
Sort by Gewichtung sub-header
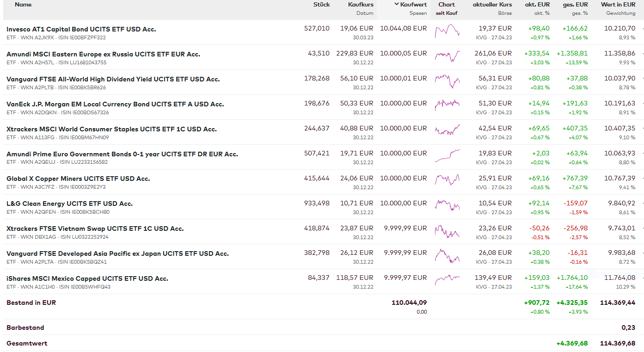(x=620, y=13)
